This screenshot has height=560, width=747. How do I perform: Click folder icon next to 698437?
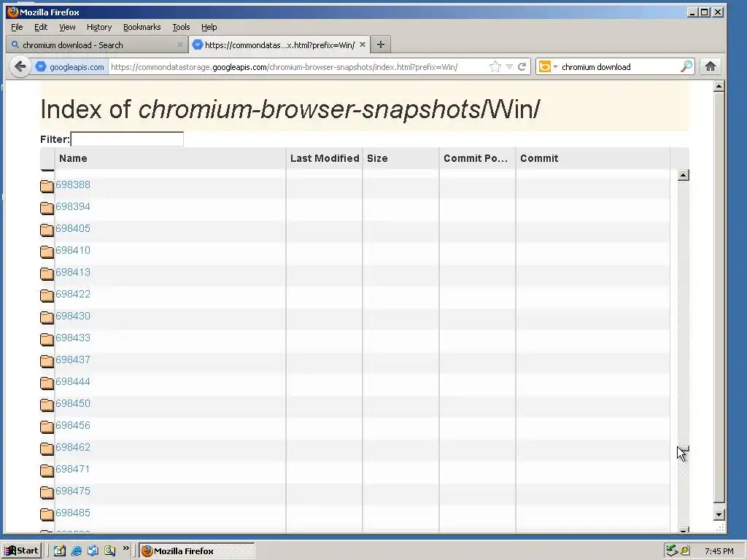(47, 361)
